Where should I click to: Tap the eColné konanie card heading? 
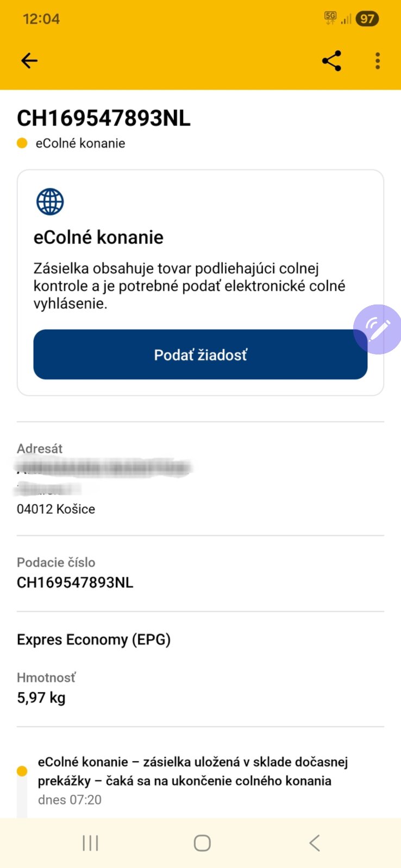click(98, 237)
